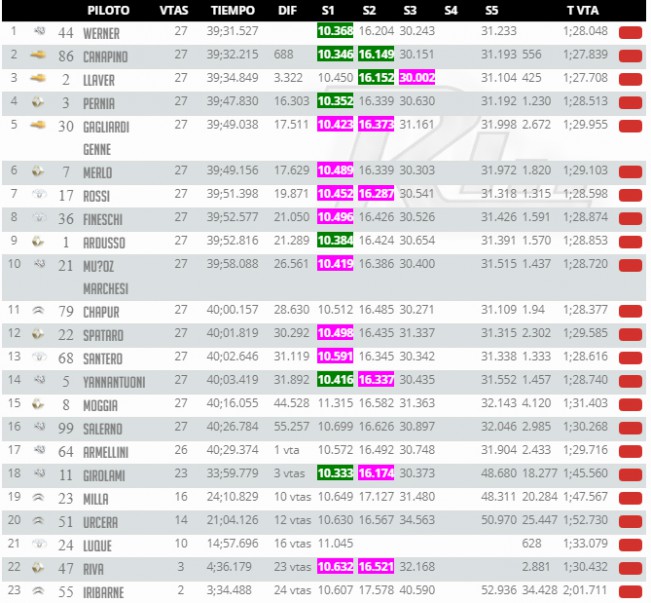Click the S3 column header
The width and height of the screenshot is (651, 603).
(410, 10)
